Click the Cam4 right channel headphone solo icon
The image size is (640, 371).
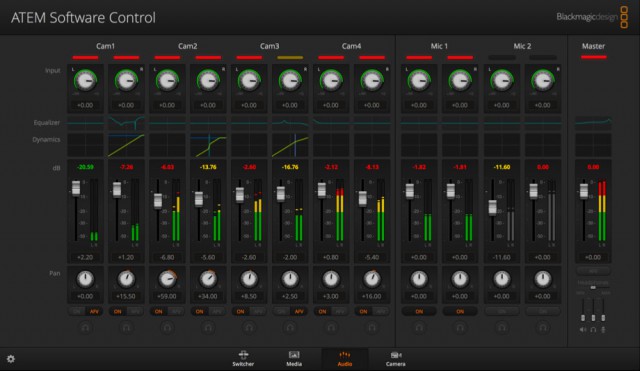click(x=372, y=328)
